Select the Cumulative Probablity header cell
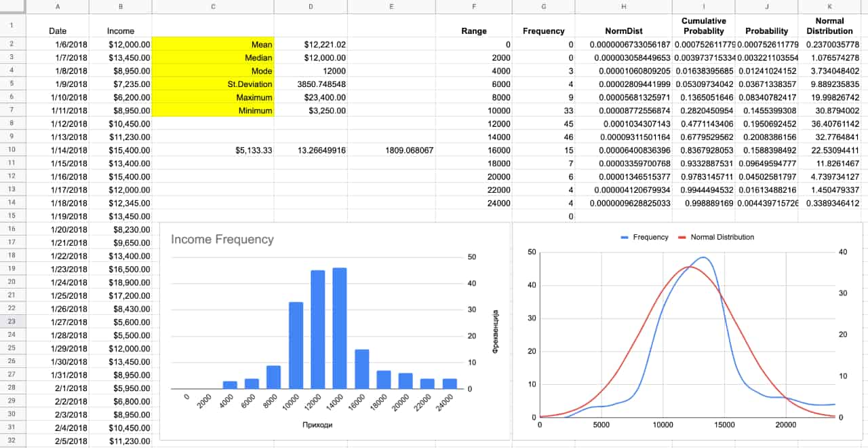The width and height of the screenshot is (868, 448). coord(703,26)
